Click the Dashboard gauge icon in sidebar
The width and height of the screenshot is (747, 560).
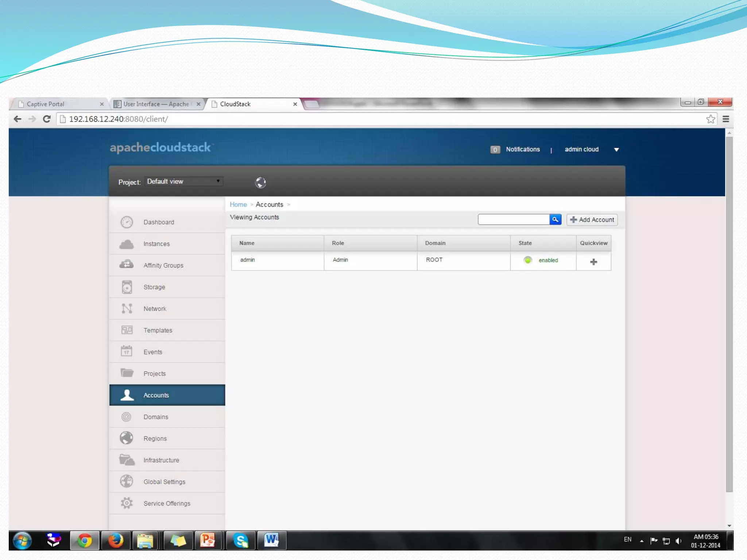[x=127, y=222]
